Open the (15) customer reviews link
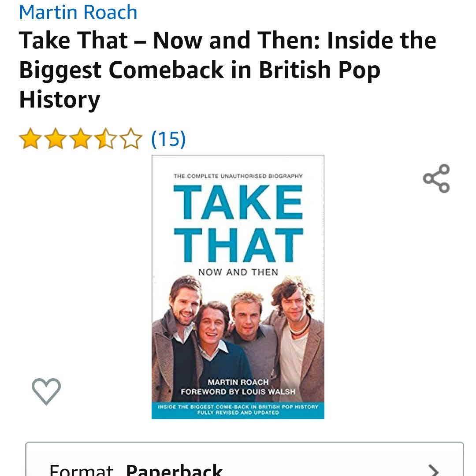 (168, 139)
